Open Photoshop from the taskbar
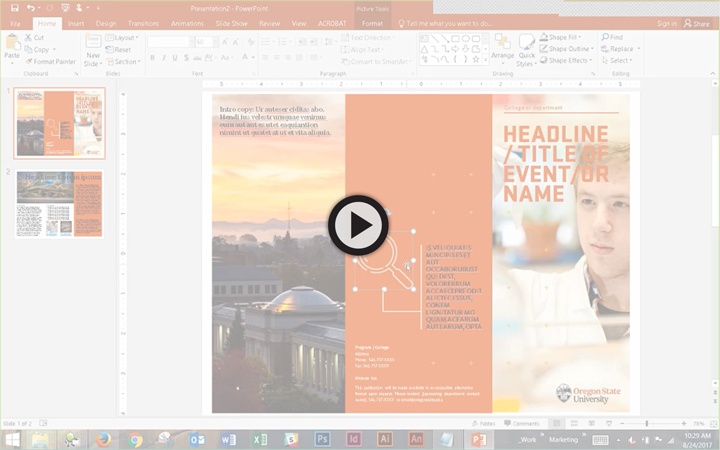The width and height of the screenshot is (720, 450). click(322, 439)
